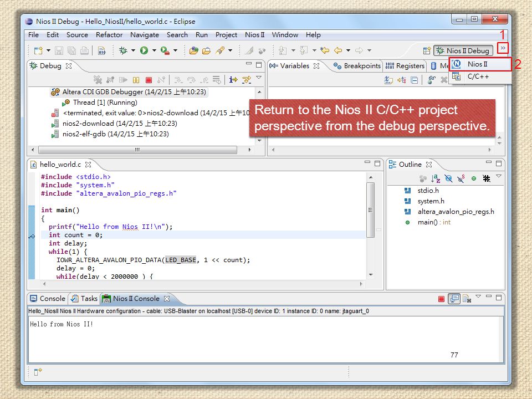532x399 pixels.
Task: Open the New file dropdown arrow
Action: 49,50
